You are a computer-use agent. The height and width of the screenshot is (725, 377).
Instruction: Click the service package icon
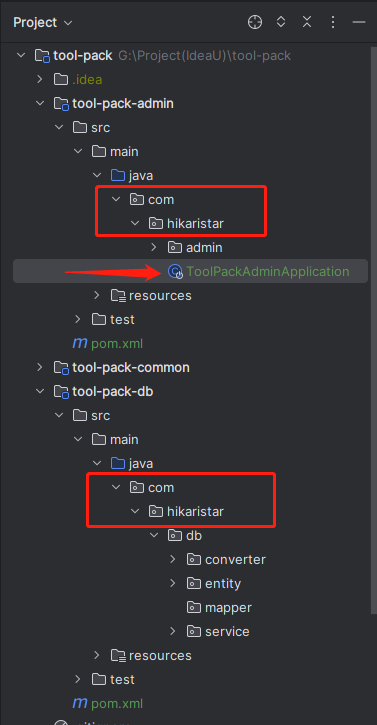click(x=194, y=632)
